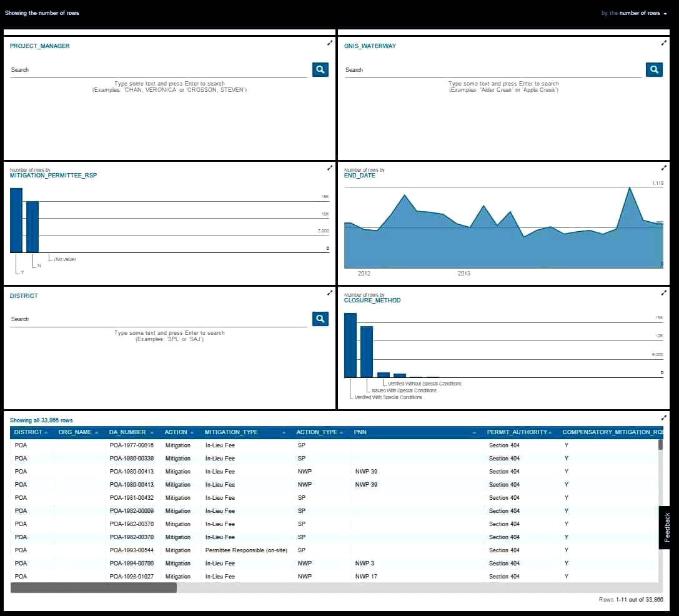Maximize the MITIGATION_PERMITTEE_RSP chart
Screen dimensions: 679x616
pyautogui.click(x=330, y=168)
